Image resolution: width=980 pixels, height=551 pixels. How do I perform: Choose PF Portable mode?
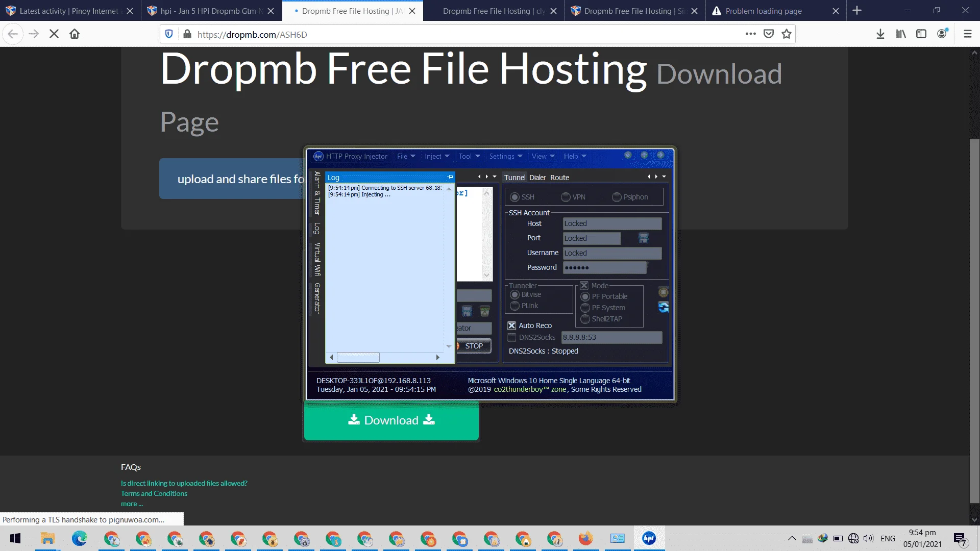tap(585, 296)
